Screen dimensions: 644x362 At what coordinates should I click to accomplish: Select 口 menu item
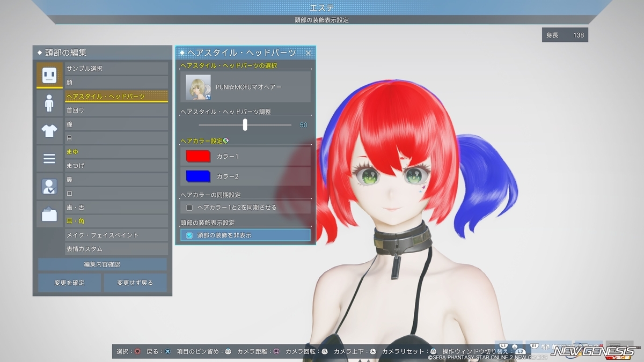[116, 193]
